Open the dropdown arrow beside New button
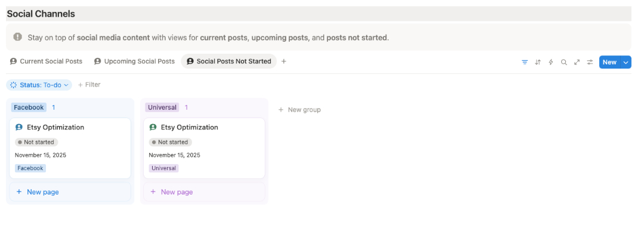 (x=626, y=62)
